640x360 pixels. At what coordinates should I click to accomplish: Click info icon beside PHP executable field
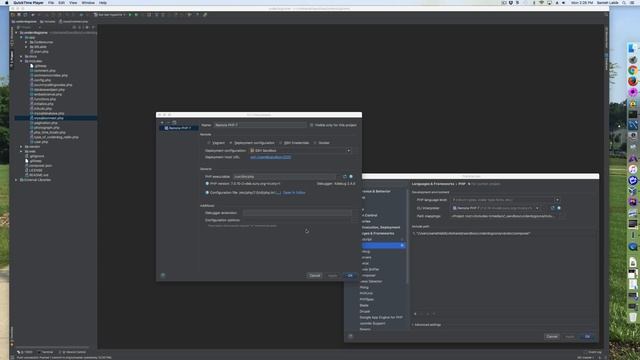351,176
